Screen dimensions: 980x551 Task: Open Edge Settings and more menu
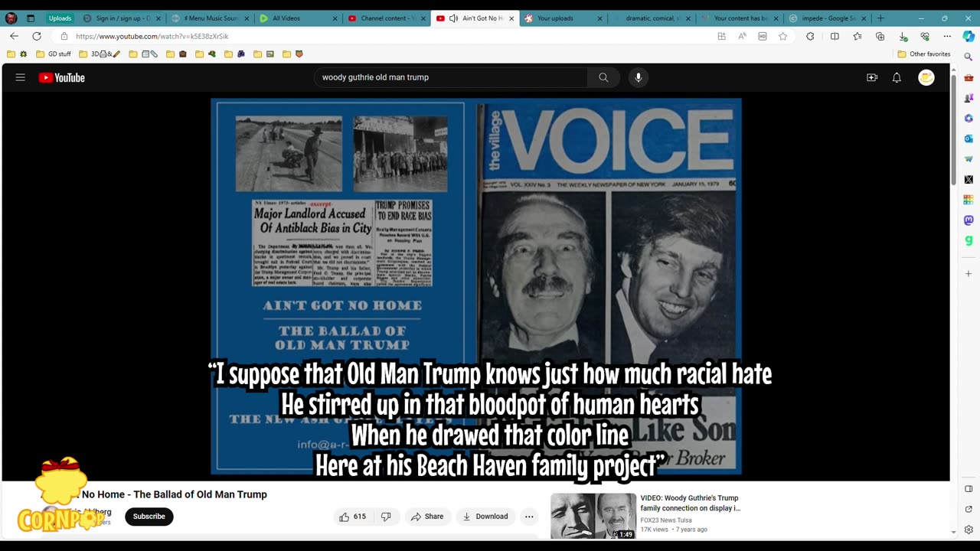(947, 36)
